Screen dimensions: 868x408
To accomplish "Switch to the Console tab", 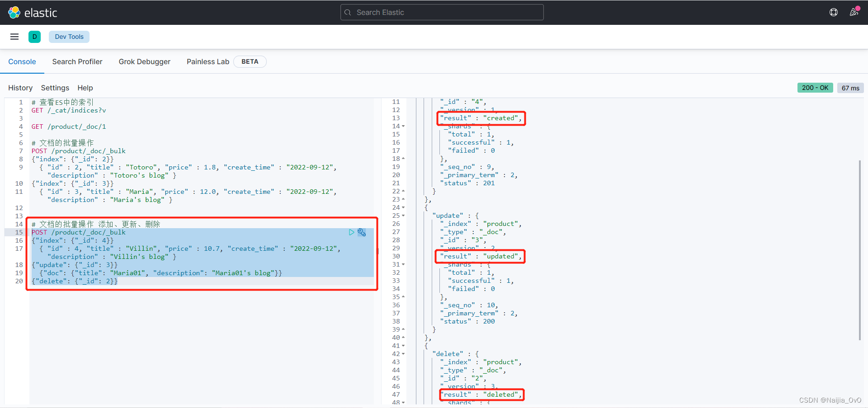I will (22, 61).
